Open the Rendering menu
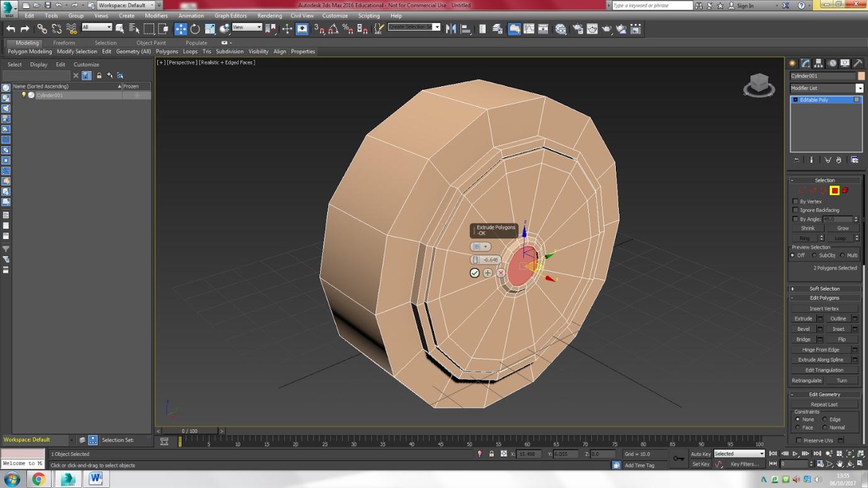The height and width of the screenshot is (488, 868). coord(269,16)
